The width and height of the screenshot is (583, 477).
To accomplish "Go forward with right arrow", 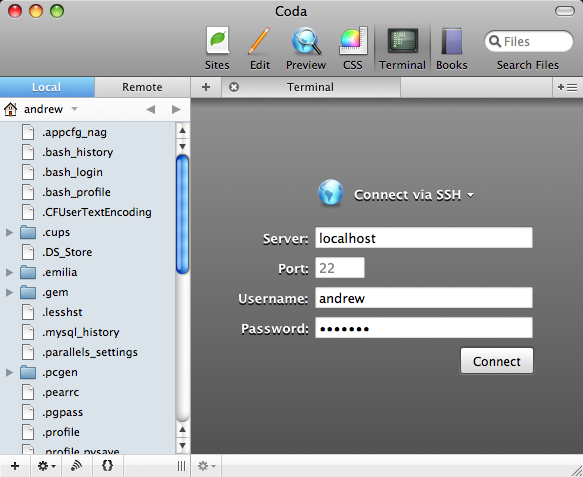I will (x=176, y=109).
